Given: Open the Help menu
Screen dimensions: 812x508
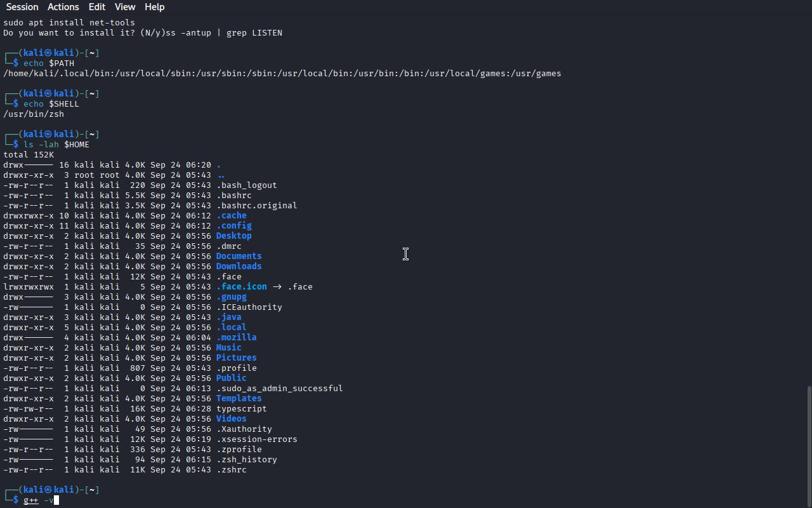Looking at the screenshot, I should pos(154,7).
